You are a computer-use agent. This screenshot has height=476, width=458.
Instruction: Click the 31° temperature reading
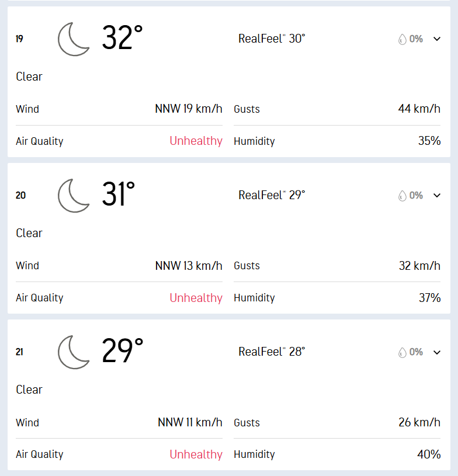point(119,195)
